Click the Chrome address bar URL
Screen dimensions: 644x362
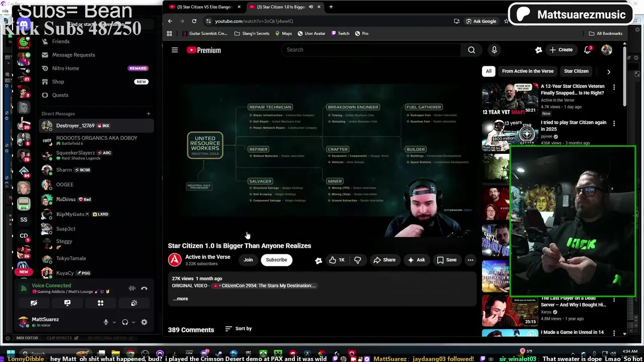click(254, 21)
